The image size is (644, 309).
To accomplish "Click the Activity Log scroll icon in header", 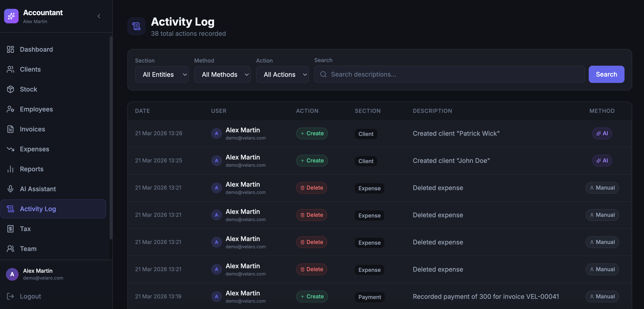I will pyautogui.click(x=136, y=26).
